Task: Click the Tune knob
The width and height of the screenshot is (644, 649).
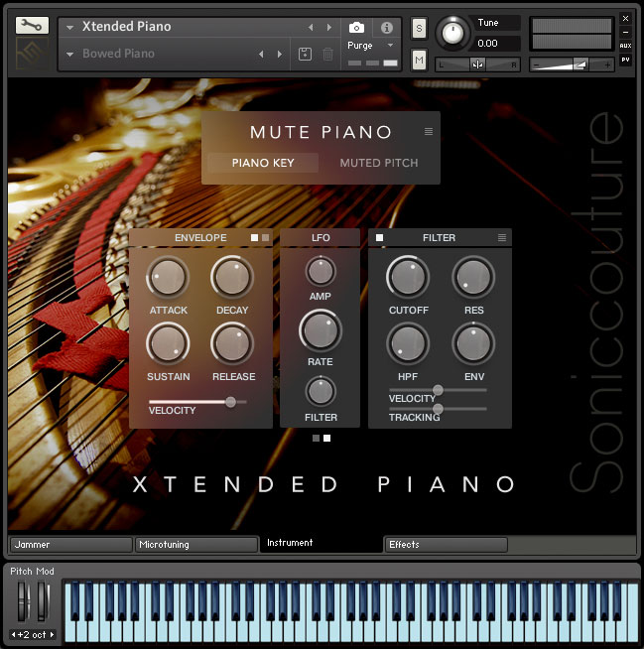Action: click(x=452, y=33)
